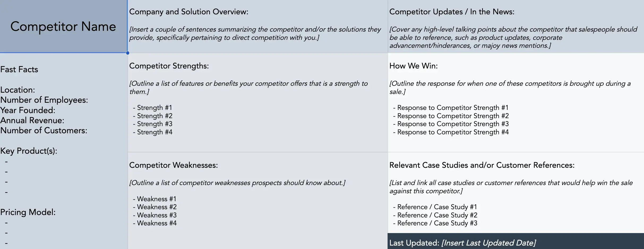Select the Weakness #4 list item
The image size is (644, 249).
(157, 223)
